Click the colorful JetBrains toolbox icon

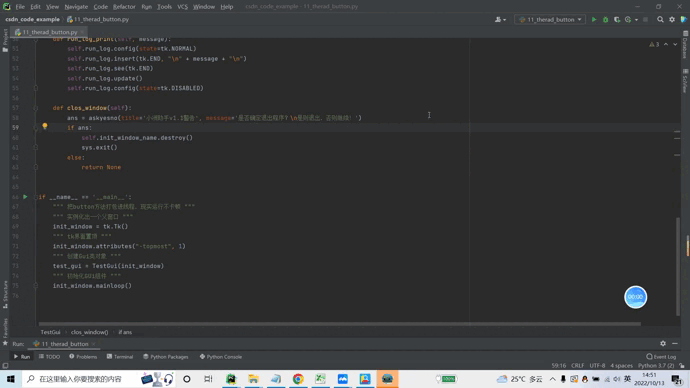tap(684, 19)
